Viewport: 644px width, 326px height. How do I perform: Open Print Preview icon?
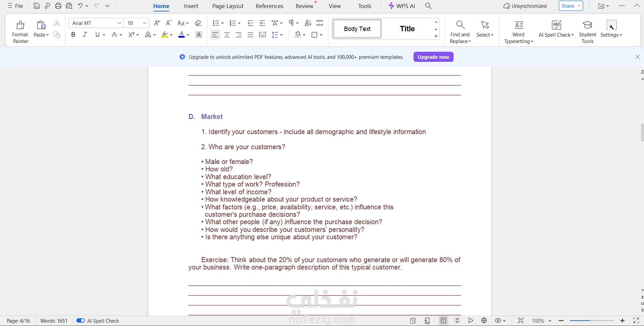pos(69,6)
